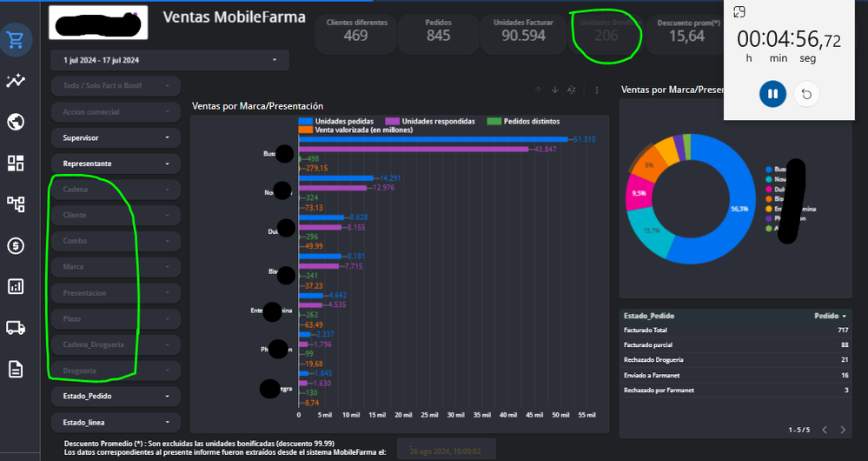
Task: Select the pink 9,5% donut segment
Action: (639, 193)
